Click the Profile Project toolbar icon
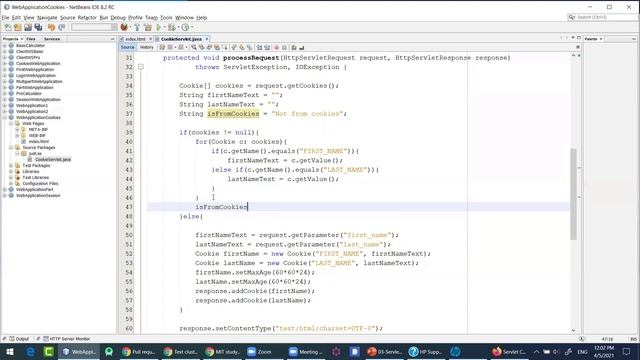Image resolution: width=640 pixels, height=360 pixels. (x=185, y=27)
